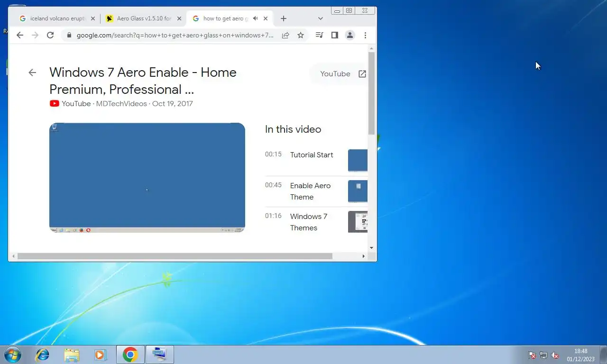This screenshot has height=364, width=607.
Task: Mute the tab via its speaker icon
Action: click(255, 18)
